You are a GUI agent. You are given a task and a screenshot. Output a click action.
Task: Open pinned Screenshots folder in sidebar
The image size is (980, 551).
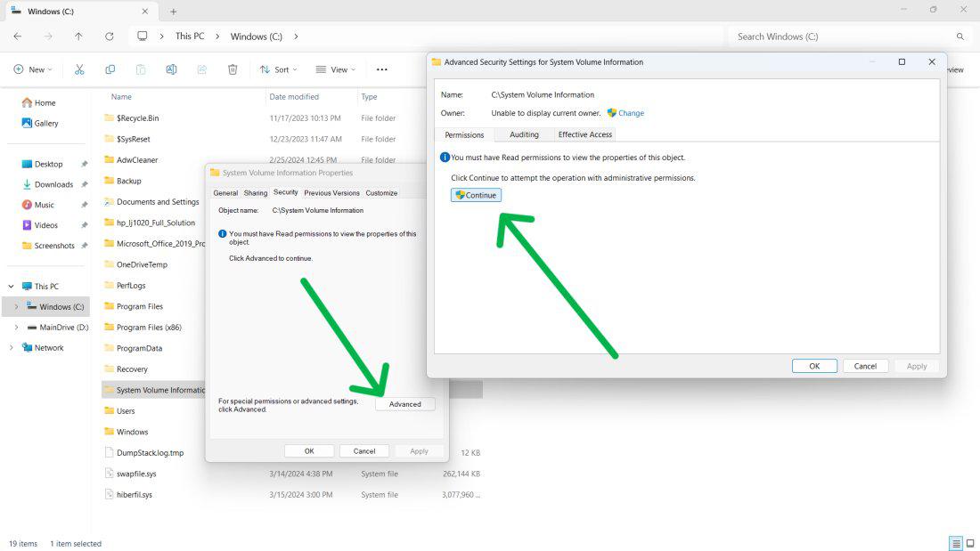click(48, 246)
